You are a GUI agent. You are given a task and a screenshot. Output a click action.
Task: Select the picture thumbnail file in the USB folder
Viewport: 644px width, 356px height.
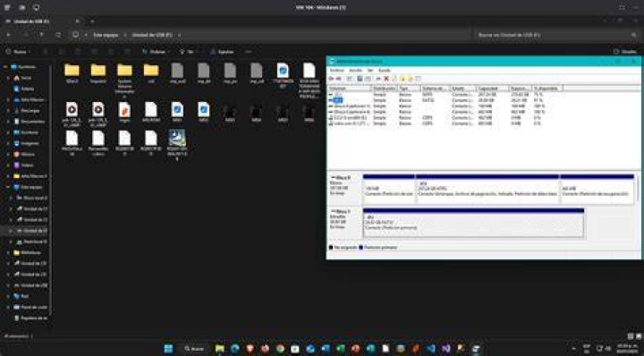[177, 145]
